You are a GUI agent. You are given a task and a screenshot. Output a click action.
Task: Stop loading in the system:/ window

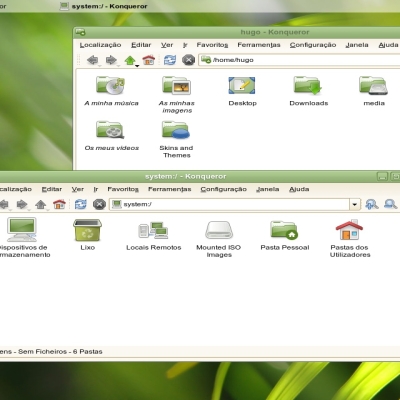pos(99,204)
